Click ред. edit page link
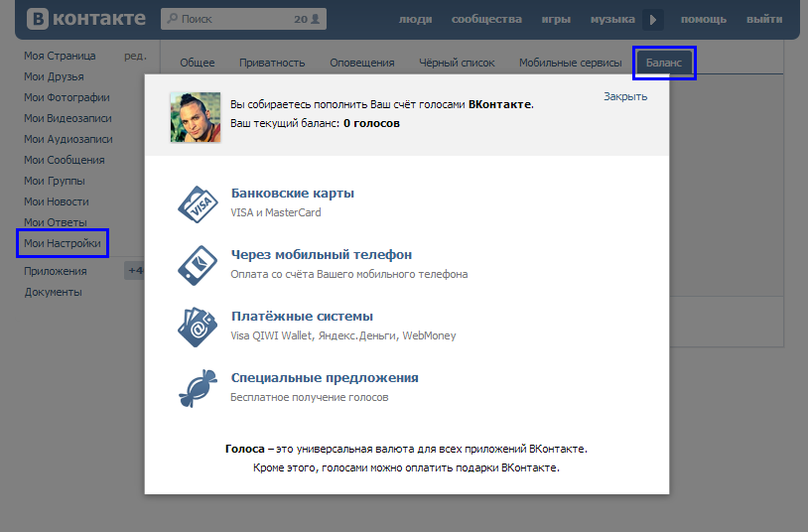The height and width of the screenshot is (532, 808). tap(135, 56)
